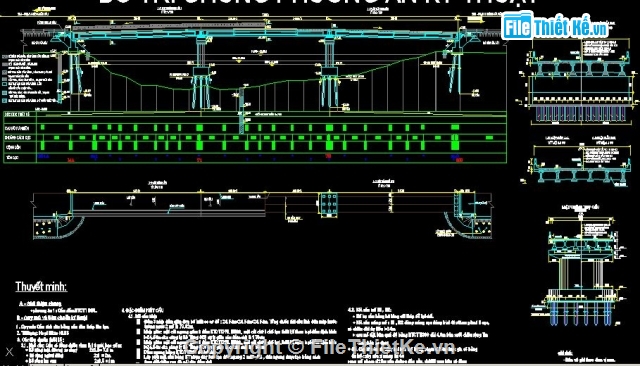Pick the topmost gray hatch legend swatch
Viewport: 640px width, 366px height.
[4, 57]
